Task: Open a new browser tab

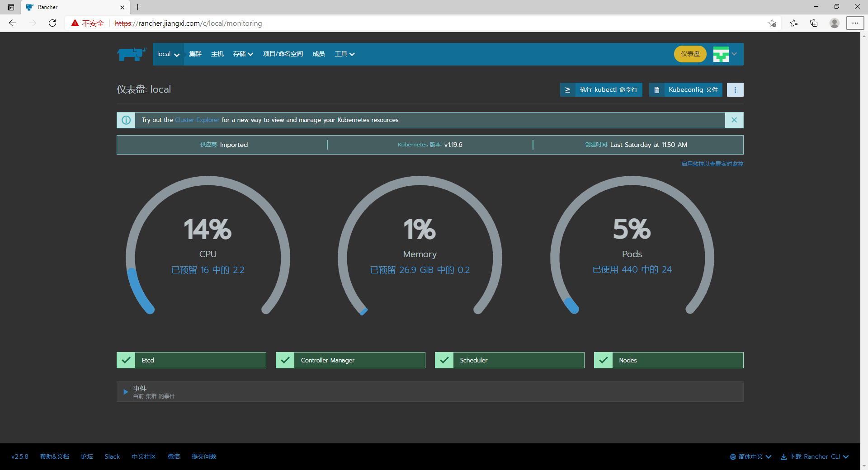Action: coord(138,7)
